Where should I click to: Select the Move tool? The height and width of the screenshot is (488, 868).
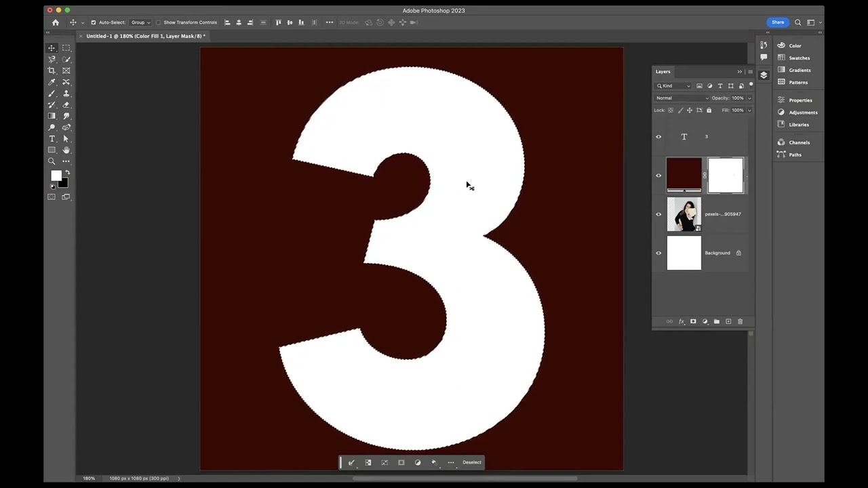point(52,48)
